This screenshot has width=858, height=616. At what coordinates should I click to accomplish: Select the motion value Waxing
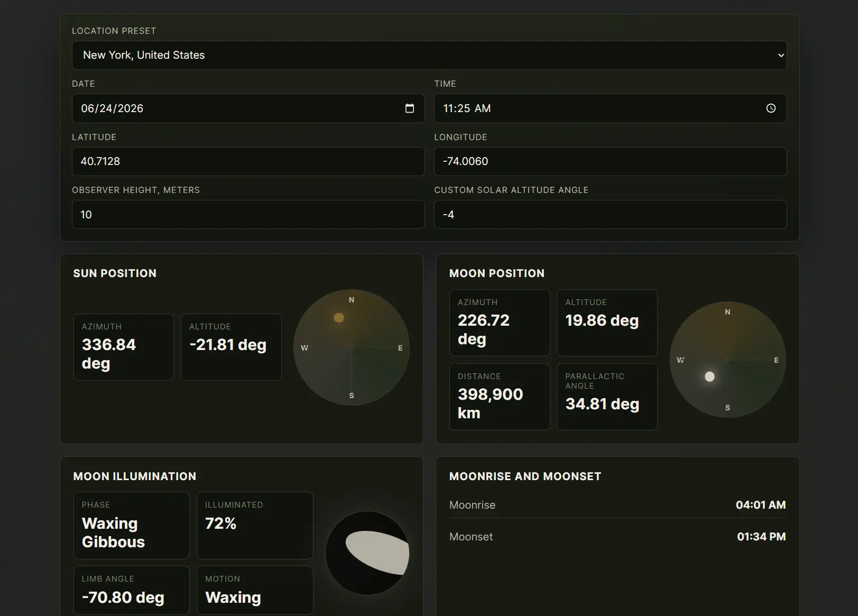[x=233, y=597]
